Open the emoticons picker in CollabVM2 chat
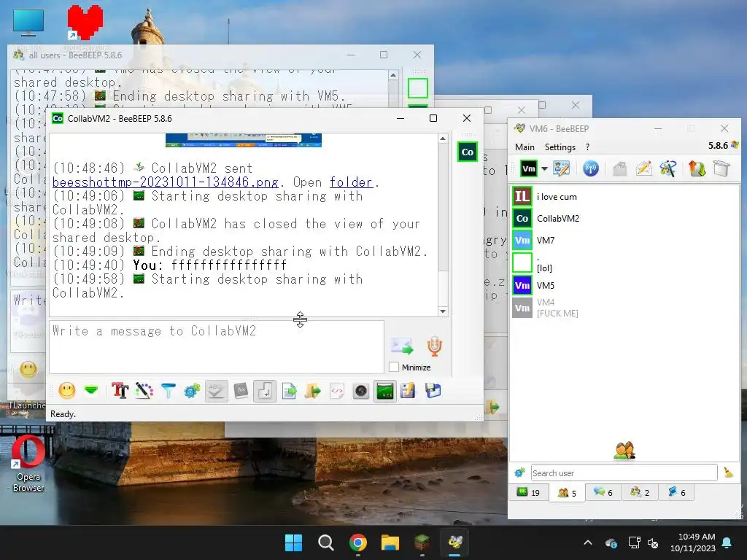 pyautogui.click(x=67, y=391)
